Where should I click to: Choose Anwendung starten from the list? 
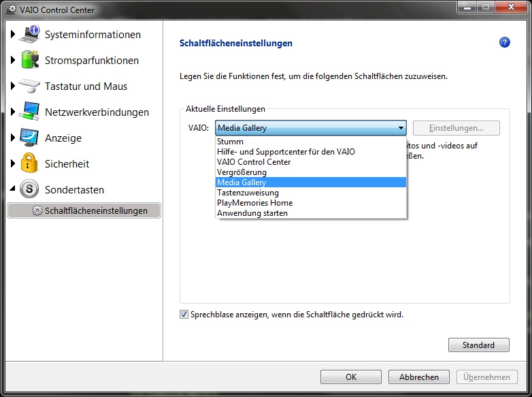[x=311, y=213]
